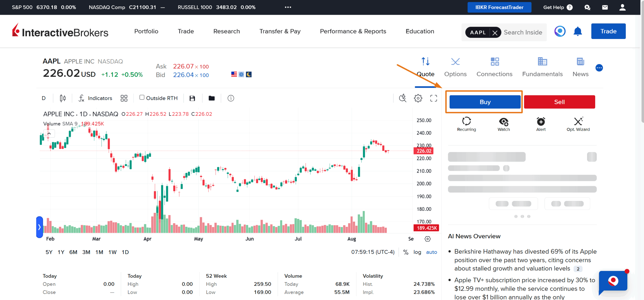This screenshot has height=300, width=644.
Task: Open the Research menu
Action: tap(226, 31)
